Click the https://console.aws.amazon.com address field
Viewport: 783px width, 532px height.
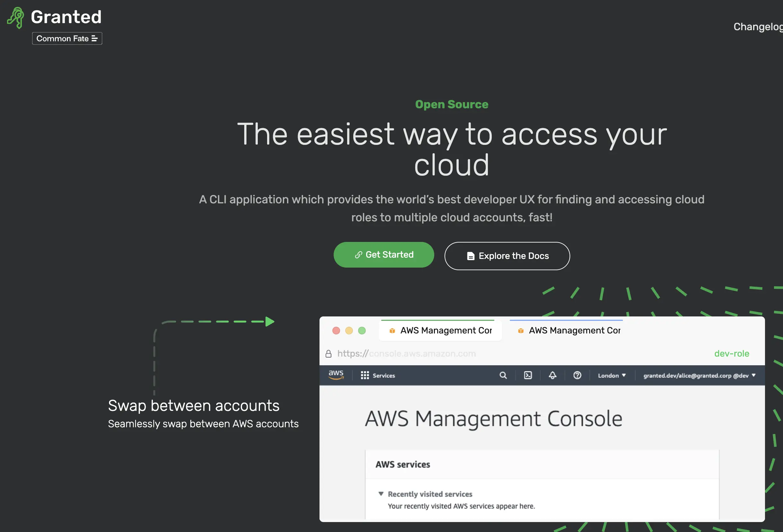[x=406, y=354]
